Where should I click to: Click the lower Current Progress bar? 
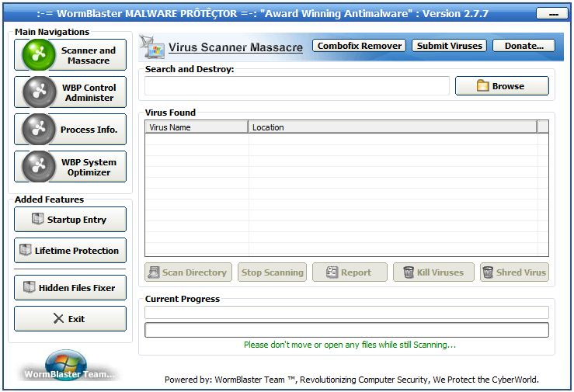tap(346, 330)
